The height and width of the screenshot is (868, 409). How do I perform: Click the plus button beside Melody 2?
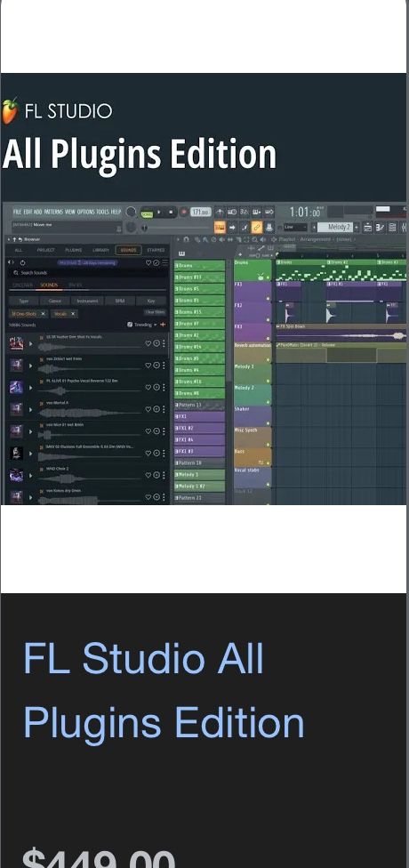click(x=357, y=227)
